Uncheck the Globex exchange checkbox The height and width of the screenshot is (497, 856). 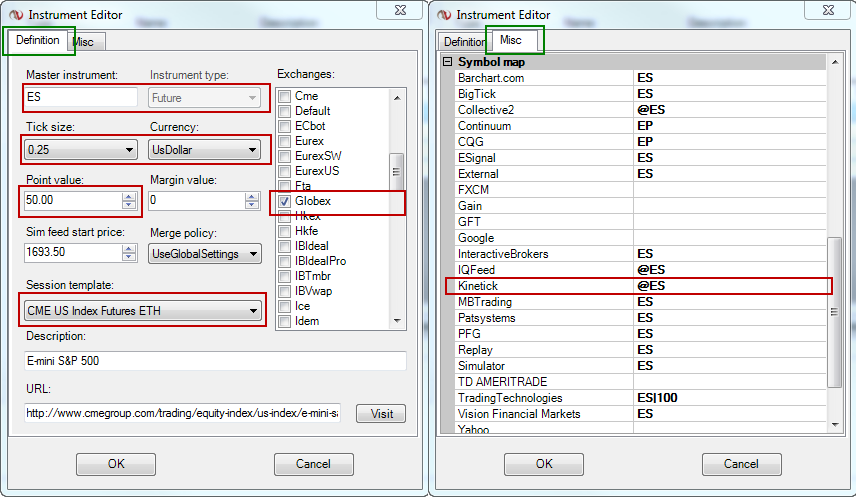[x=284, y=201]
